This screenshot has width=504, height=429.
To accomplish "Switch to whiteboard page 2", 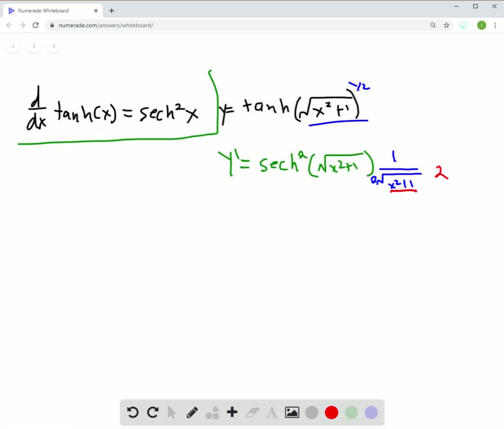I will point(33,46).
